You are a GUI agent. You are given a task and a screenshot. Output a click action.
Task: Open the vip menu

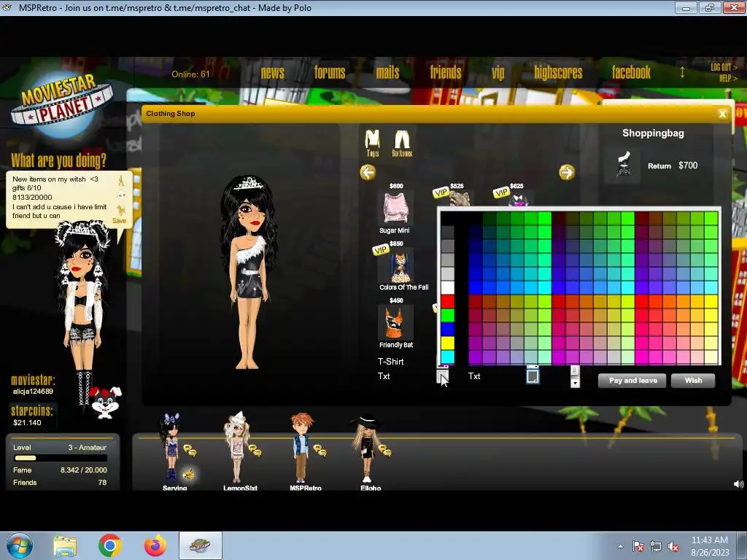[x=498, y=73]
